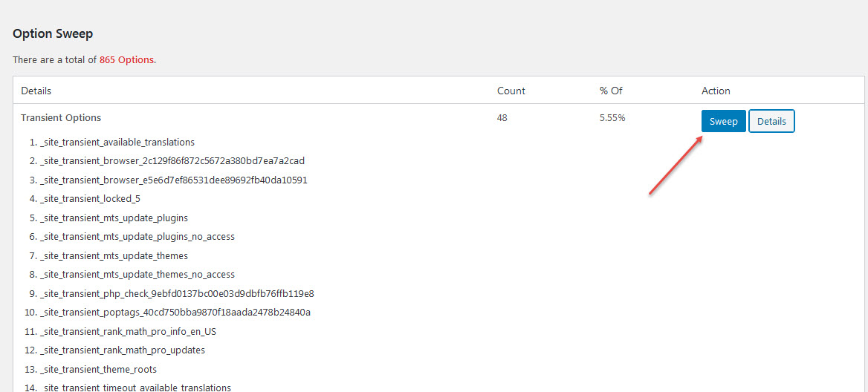Screen dimensions: 868x392
Task: Click the % Of column header
Action: (x=611, y=91)
